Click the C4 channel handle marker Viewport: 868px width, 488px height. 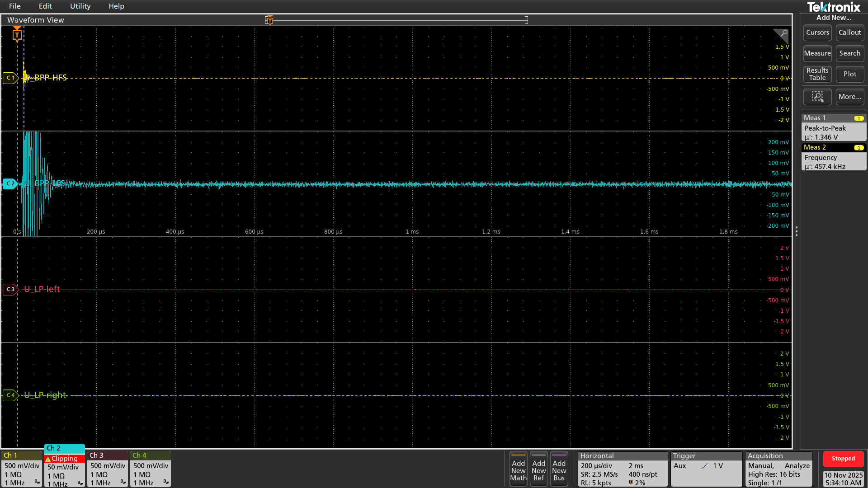coord(10,395)
